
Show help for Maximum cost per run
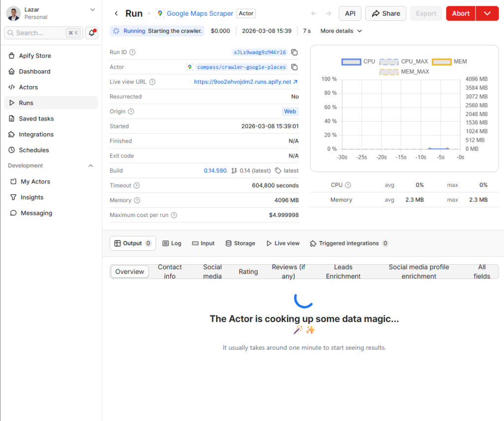tap(174, 215)
